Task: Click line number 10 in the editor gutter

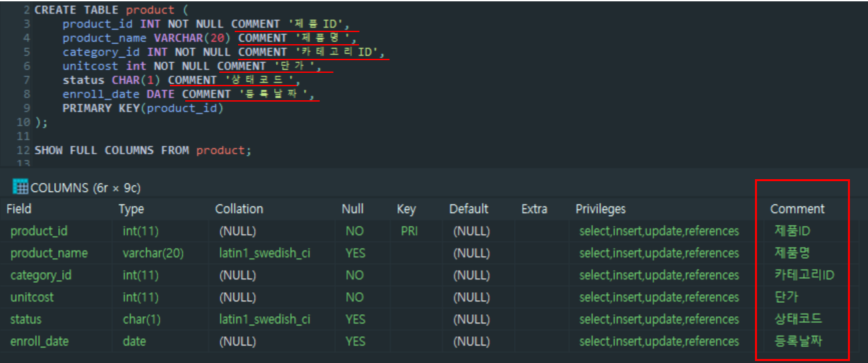Action: pyautogui.click(x=23, y=122)
